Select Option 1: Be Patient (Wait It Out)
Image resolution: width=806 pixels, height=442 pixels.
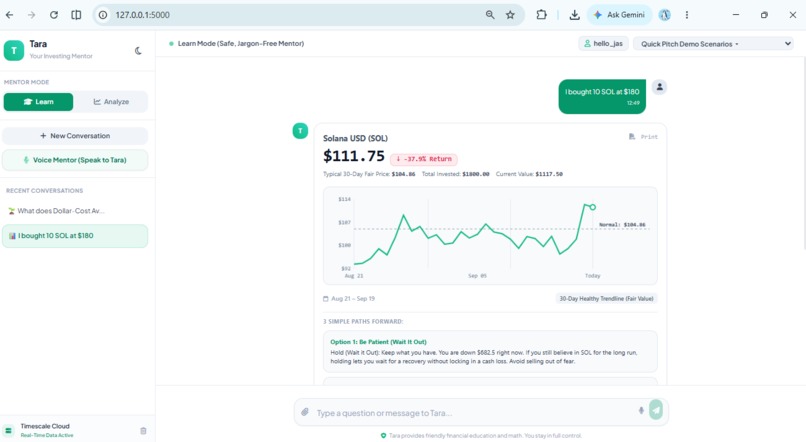click(490, 352)
